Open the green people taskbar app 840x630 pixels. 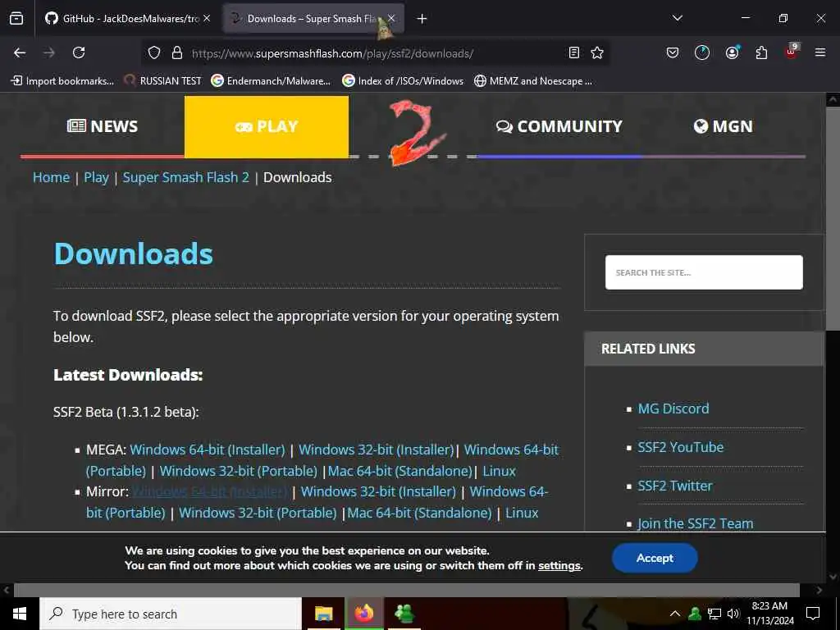pos(404,614)
